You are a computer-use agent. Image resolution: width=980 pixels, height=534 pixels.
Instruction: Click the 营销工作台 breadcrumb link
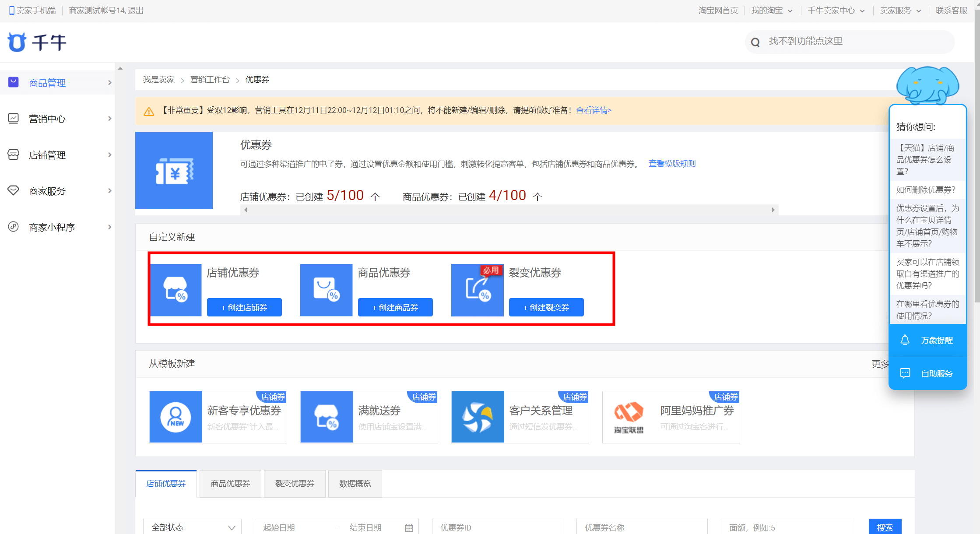coord(210,80)
